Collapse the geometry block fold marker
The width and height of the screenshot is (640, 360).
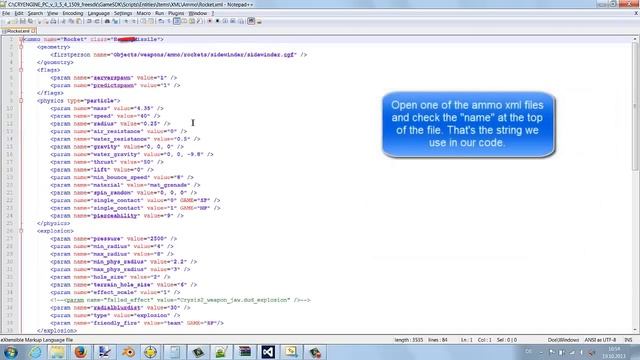point(21,47)
